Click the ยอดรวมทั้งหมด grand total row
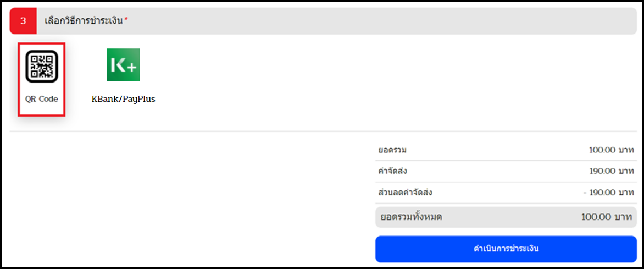The width and height of the screenshot is (644, 269). [506, 217]
